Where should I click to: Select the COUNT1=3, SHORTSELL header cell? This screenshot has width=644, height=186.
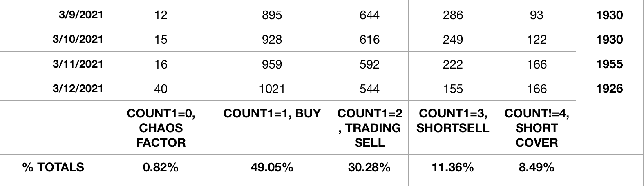click(453, 121)
